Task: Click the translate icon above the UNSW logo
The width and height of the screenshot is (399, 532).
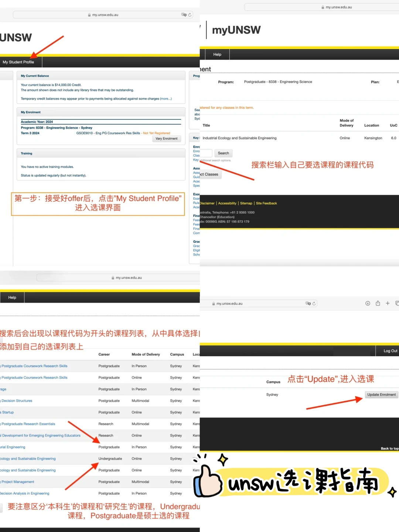Action: click(184, 15)
